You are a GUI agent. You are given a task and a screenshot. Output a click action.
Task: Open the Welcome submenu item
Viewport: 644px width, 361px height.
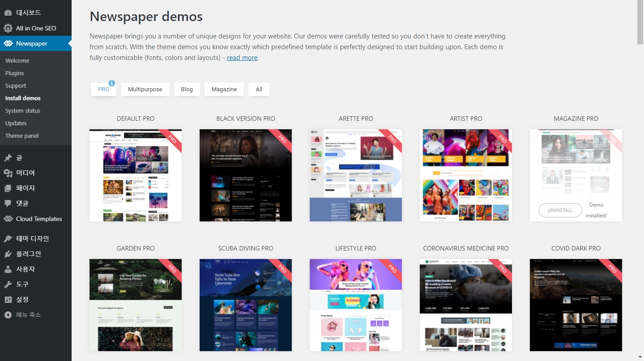click(x=17, y=60)
